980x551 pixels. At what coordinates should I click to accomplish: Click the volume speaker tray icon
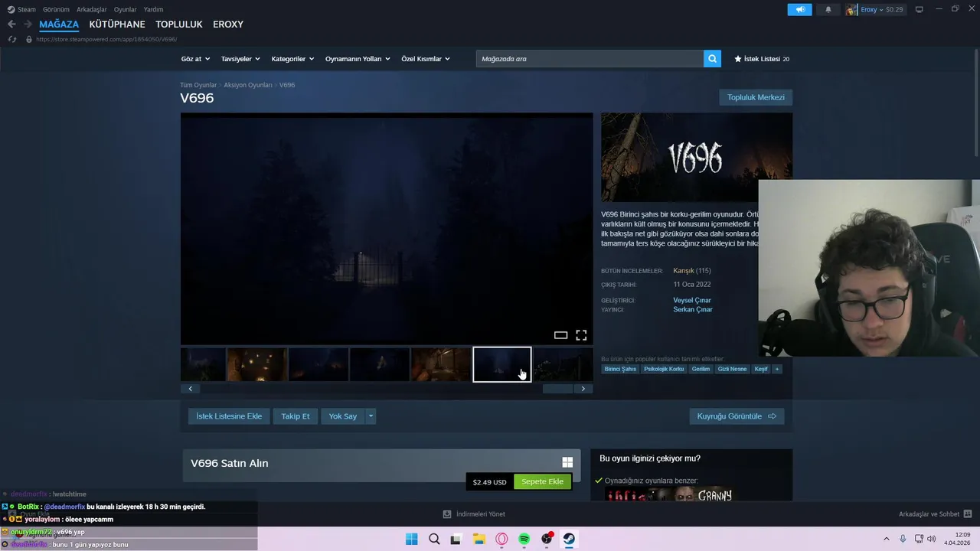[931, 539]
